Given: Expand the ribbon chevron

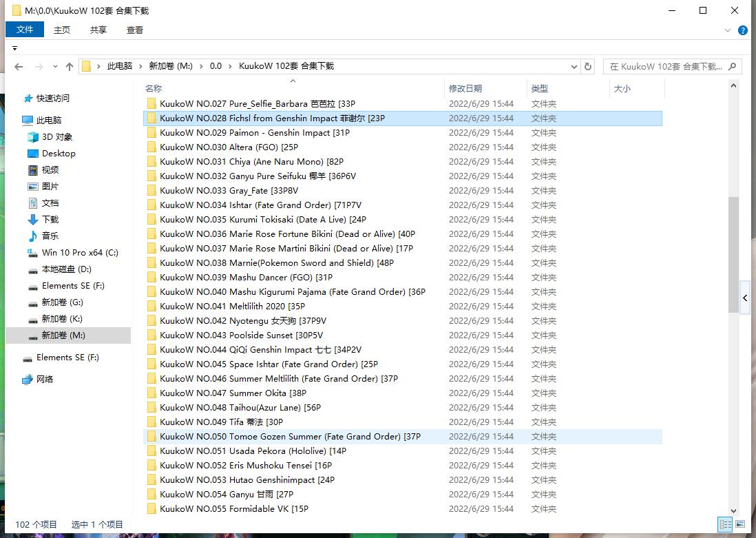Looking at the screenshot, I should 728,30.
